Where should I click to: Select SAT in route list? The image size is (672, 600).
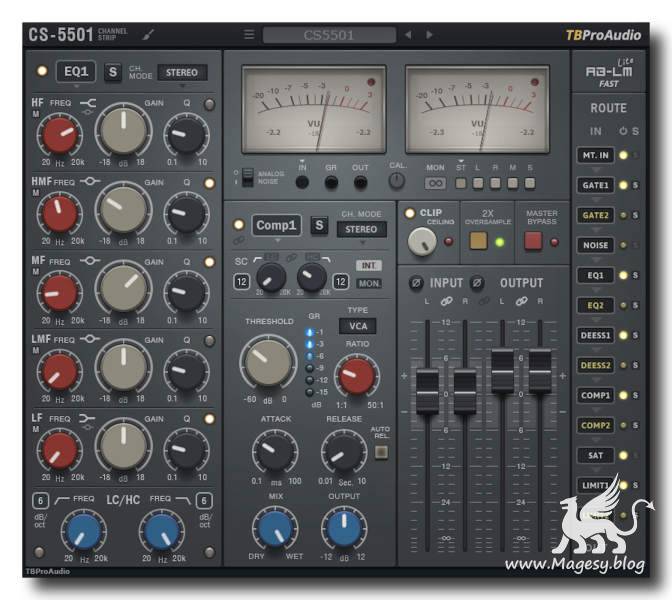coord(595,455)
